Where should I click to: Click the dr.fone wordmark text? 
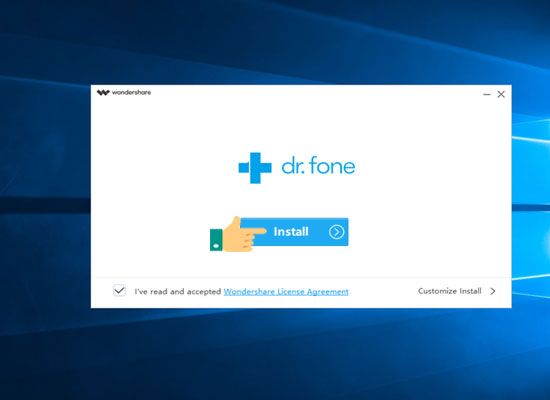pyautogui.click(x=318, y=166)
